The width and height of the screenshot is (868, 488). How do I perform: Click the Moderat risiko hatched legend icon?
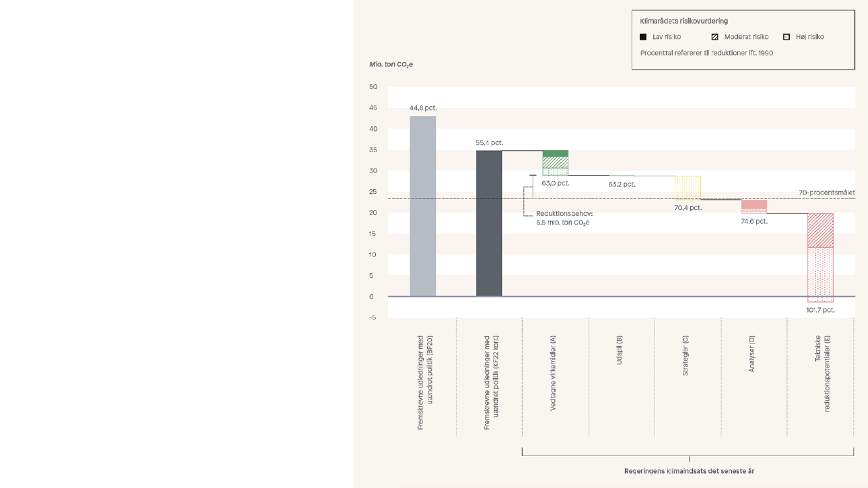pos(714,37)
